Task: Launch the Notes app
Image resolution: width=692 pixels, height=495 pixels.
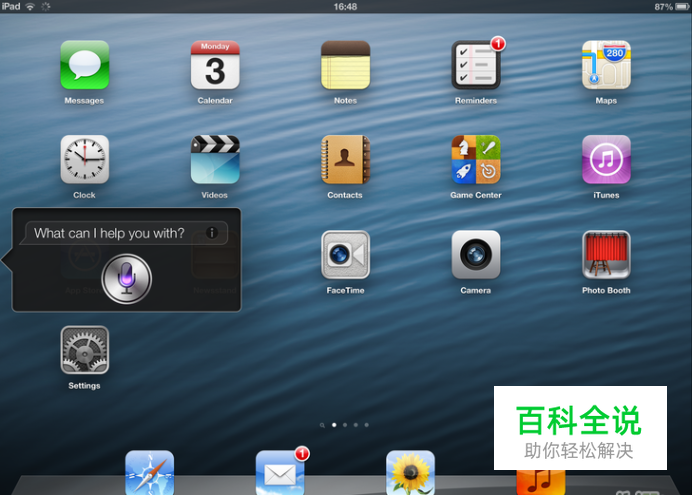Action: pyautogui.click(x=346, y=65)
